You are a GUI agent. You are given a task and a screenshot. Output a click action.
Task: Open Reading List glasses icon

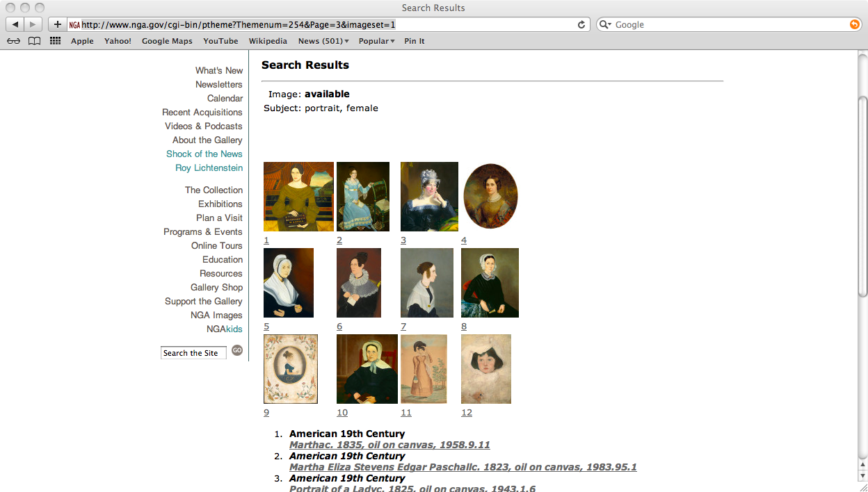14,41
